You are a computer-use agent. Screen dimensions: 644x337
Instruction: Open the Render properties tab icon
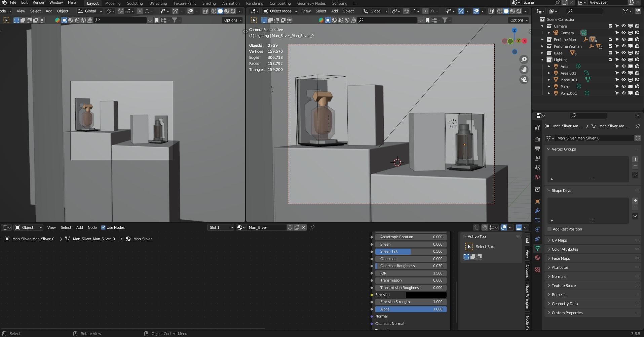(x=537, y=139)
